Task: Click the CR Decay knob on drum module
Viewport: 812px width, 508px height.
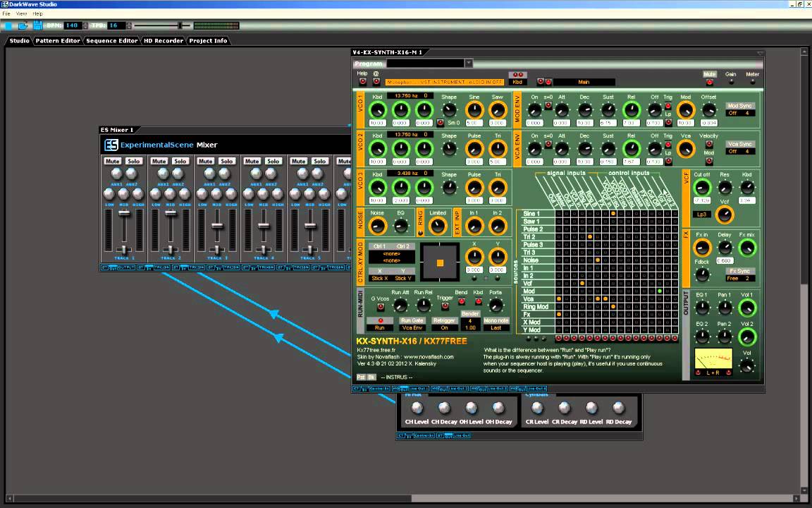Action: 564,409
